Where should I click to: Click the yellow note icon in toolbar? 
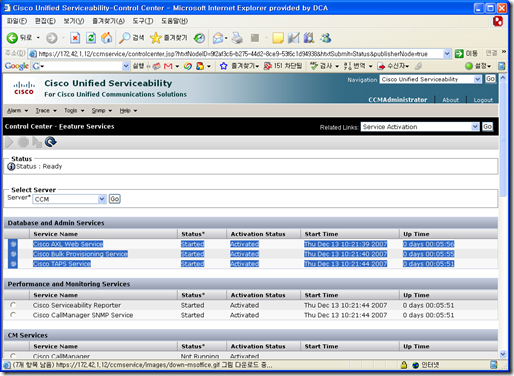[x=278, y=38]
